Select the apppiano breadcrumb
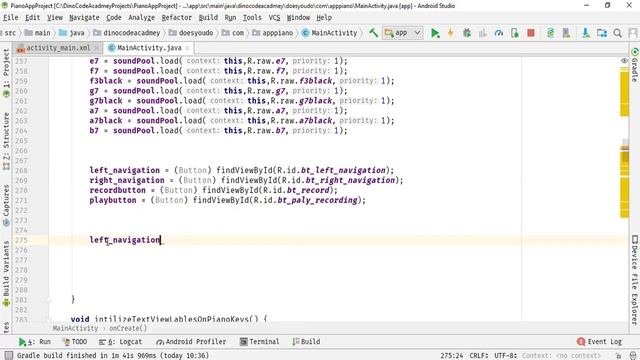640x360 pixels. click(x=272, y=33)
